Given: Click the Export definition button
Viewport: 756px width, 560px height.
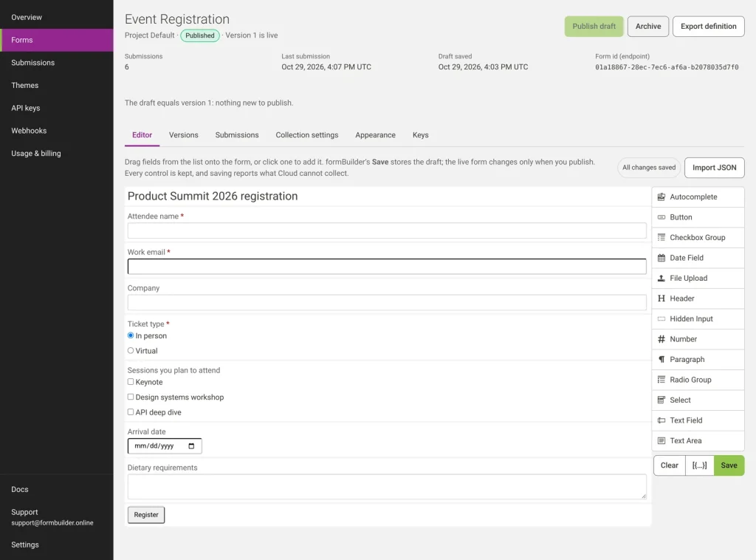Looking at the screenshot, I should [708, 27].
